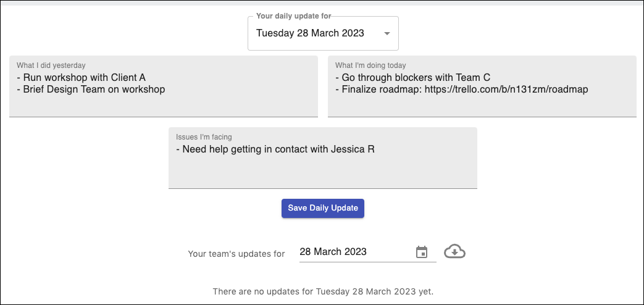Place cursor on the 'Jessica R' issue line

coord(275,149)
